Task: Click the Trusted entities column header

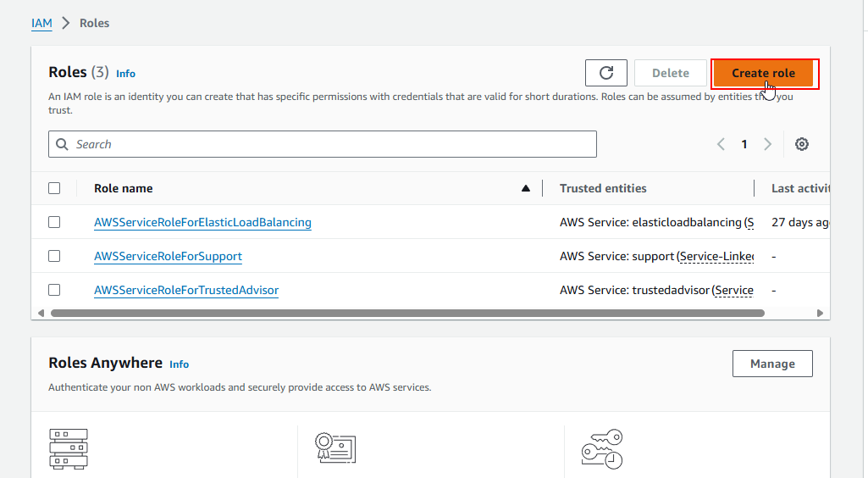Action: tap(603, 188)
